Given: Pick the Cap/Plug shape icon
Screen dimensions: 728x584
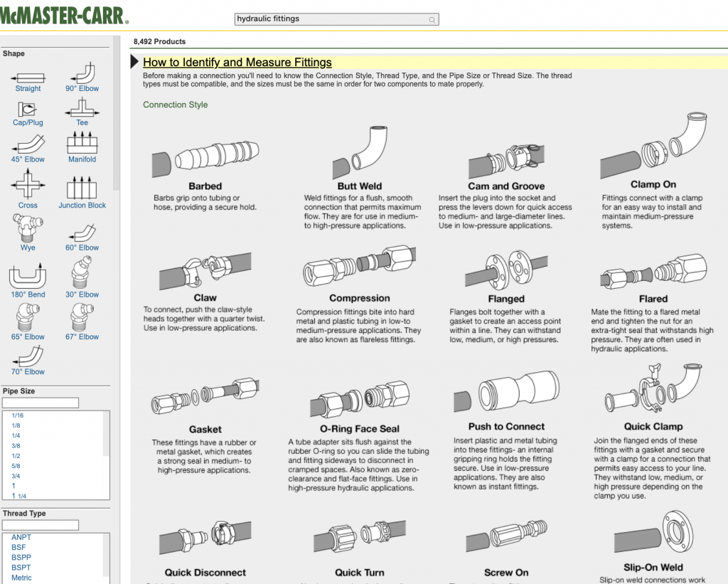Looking at the screenshot, I should [x=28, y=110].
